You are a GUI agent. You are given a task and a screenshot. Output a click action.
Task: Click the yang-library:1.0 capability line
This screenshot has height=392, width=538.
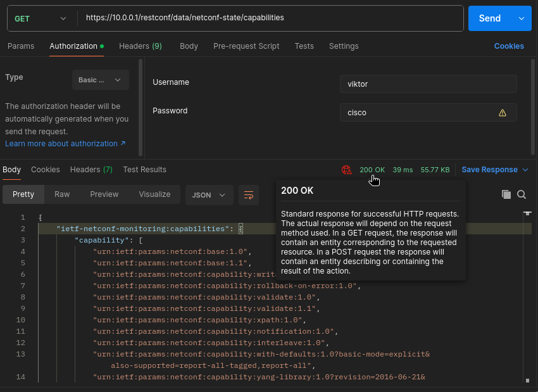click(259, 377)
